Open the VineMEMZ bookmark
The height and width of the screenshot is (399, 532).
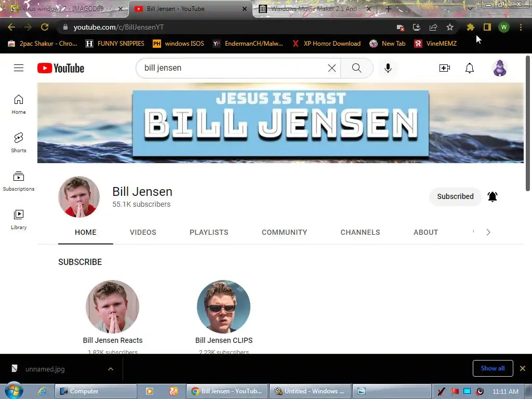coord(436,44)
